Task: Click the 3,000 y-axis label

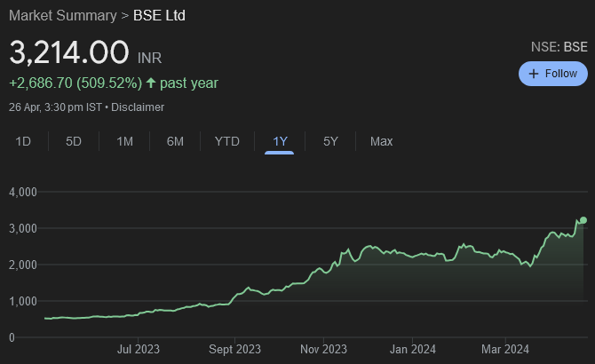Action: click(x=23, y=229)
